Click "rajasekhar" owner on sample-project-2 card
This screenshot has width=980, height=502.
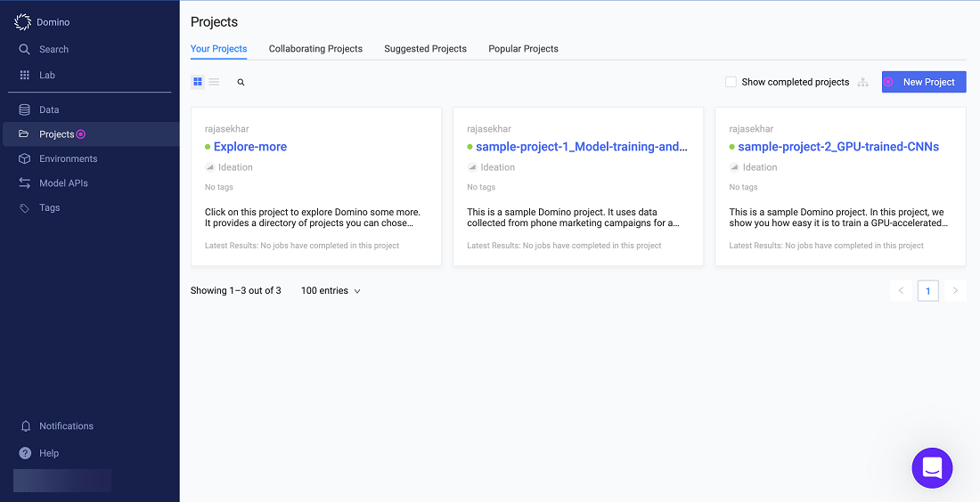751,129
